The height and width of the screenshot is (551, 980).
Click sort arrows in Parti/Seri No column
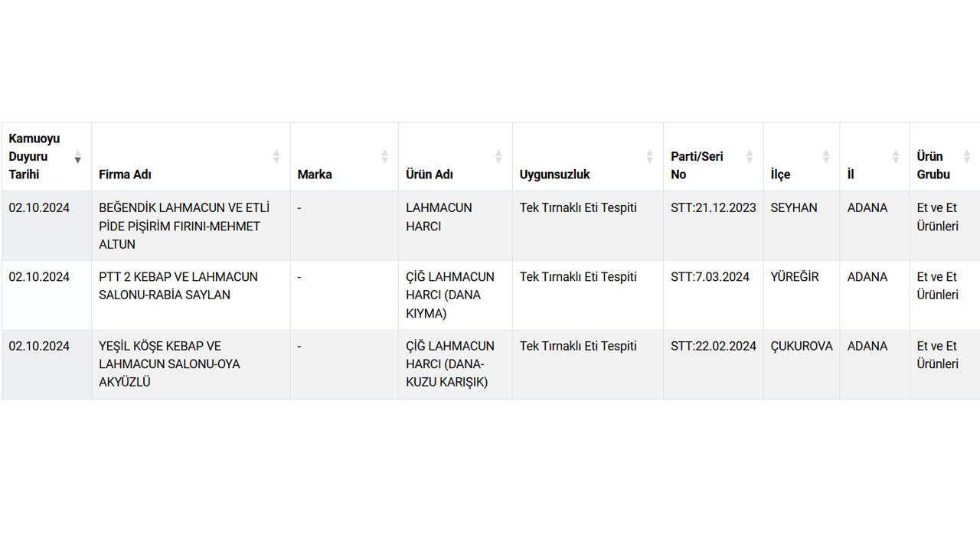(750, 157)
